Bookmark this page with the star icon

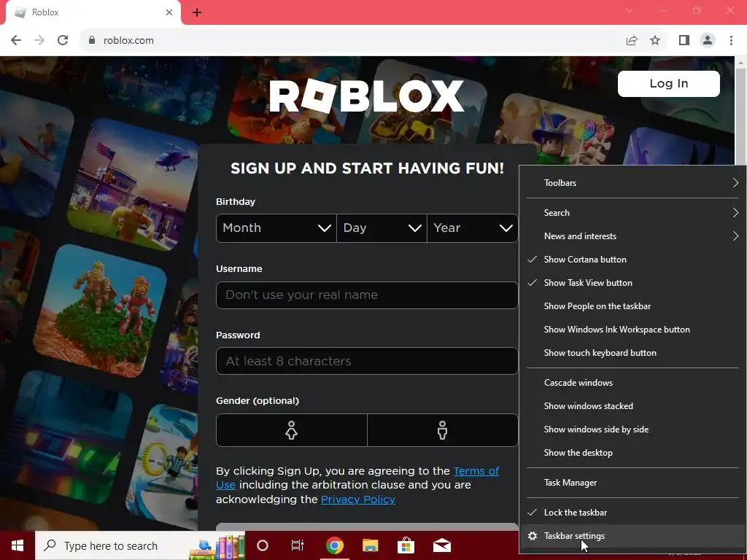click(x=655, y=41)
